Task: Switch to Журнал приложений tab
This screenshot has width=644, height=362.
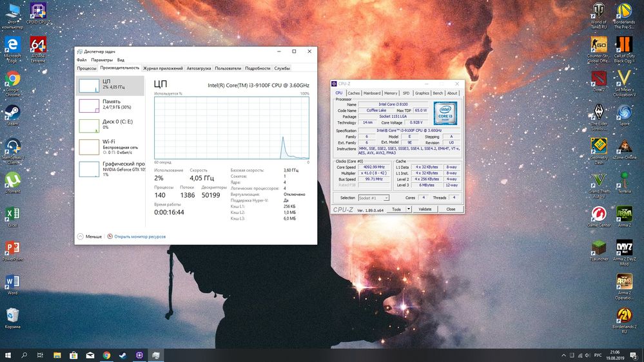Action: pos(162,68)
